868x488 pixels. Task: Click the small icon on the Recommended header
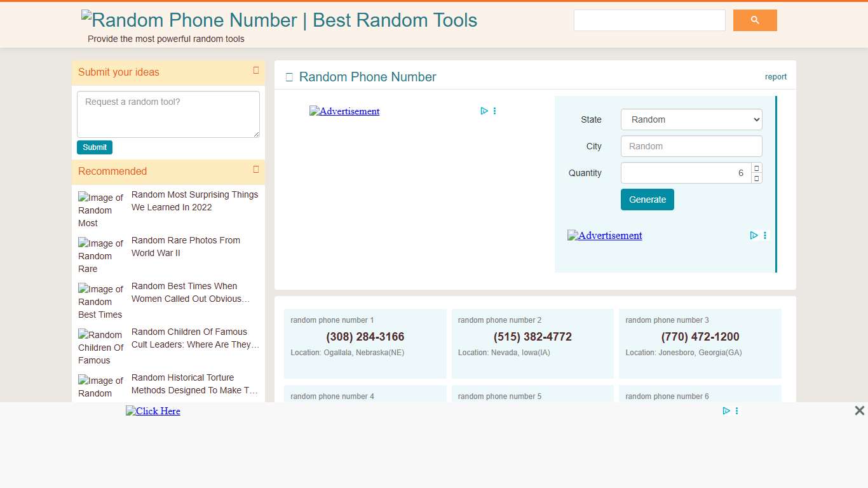tap(256, 170)
